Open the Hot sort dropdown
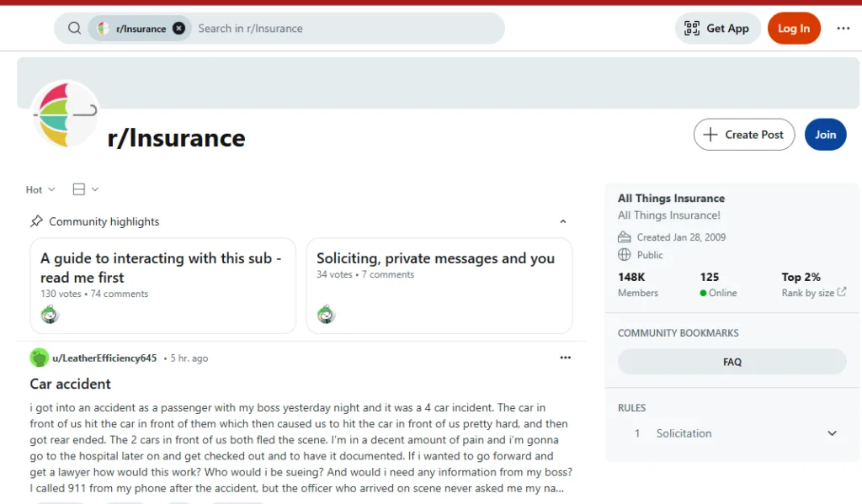The image size is (862, 504). tap(40, 189)
